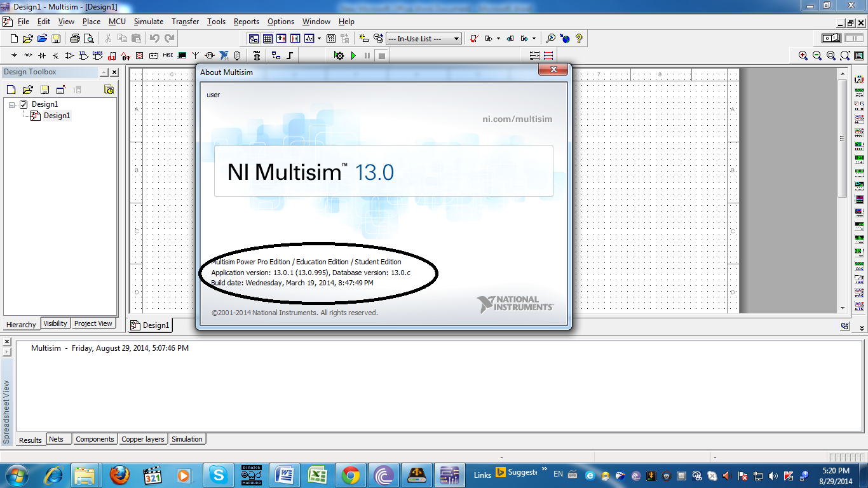The width and height of the screenshot is (868, 488).
Task: Open Print Preview with magnifier-page icon
Action: (89, 39)
